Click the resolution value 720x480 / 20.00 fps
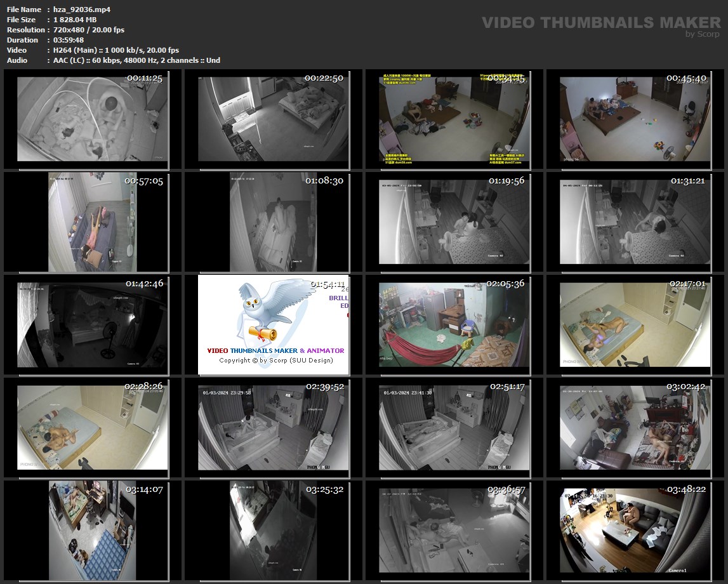The height and width of the screenshot is (584, 728). point(89,30)
